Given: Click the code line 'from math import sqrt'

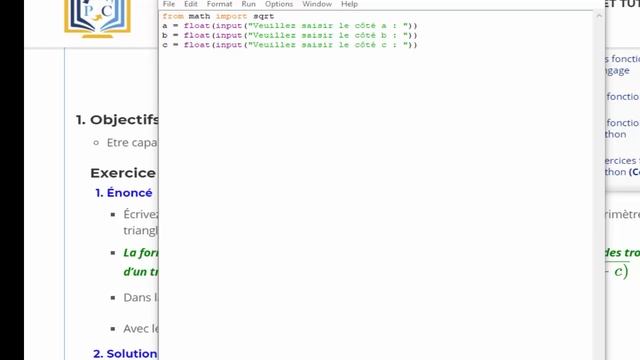Looking at the screenshot, I should coord(218,16).
